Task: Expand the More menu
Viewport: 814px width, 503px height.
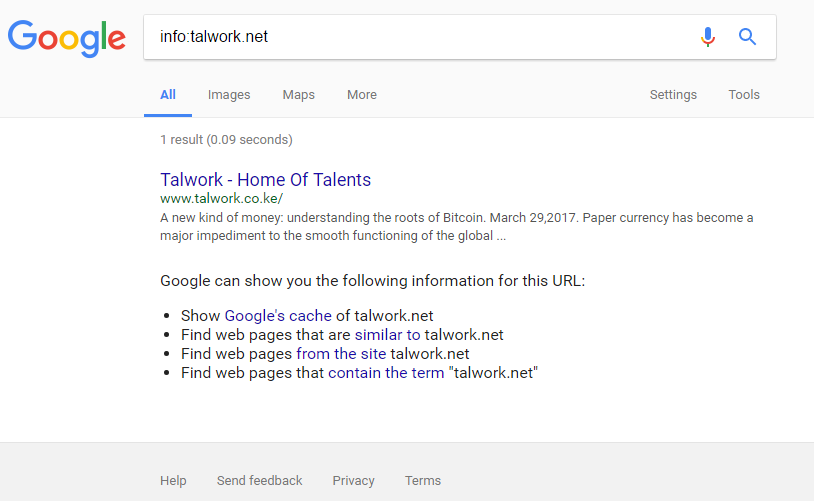Action: pyautogui.click(x=362, y=95)
